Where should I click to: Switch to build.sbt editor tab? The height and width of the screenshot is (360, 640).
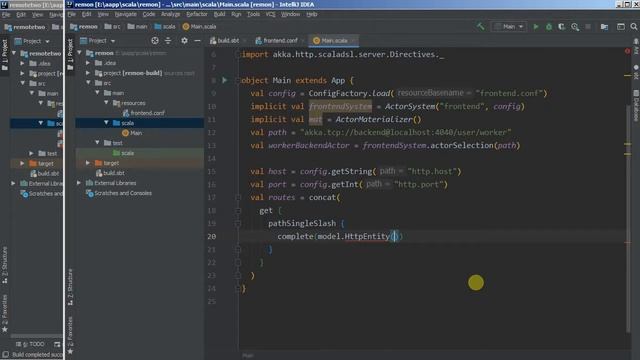[x=228, y=40]
